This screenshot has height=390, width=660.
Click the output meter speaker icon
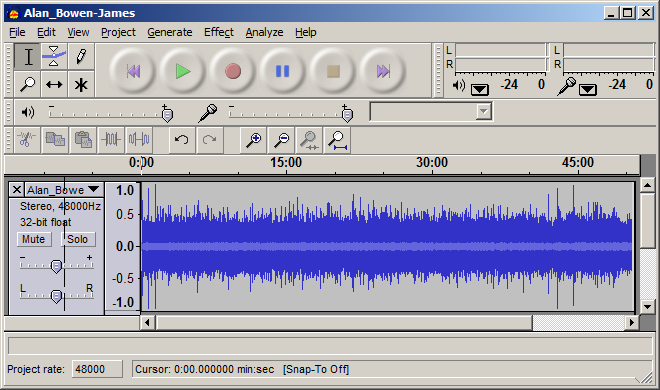(458, 86)
